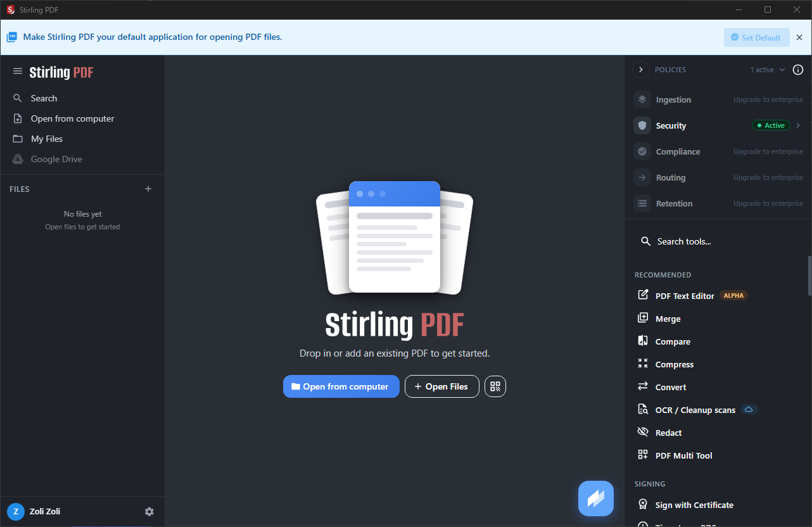Expand Security policy with right chevron

coord(798,125)
